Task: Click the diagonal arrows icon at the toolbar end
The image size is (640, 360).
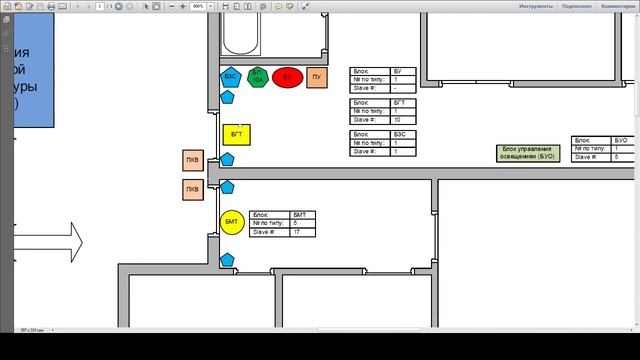Action: point(305,6)
